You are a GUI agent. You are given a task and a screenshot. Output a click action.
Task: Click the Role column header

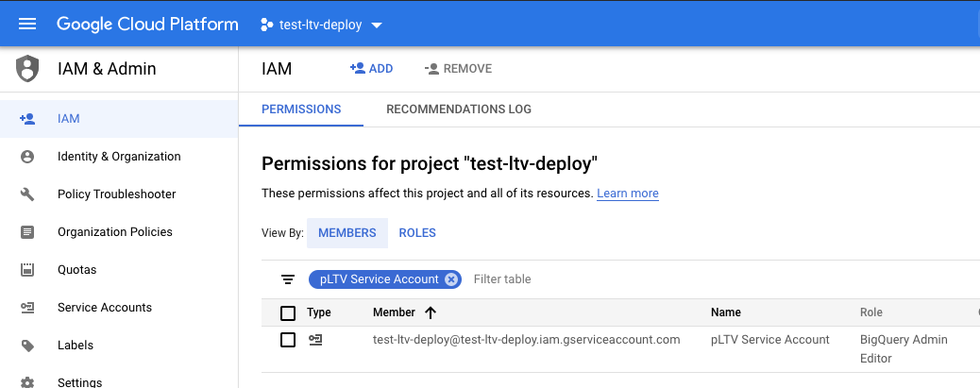click(x=871, y=312)
